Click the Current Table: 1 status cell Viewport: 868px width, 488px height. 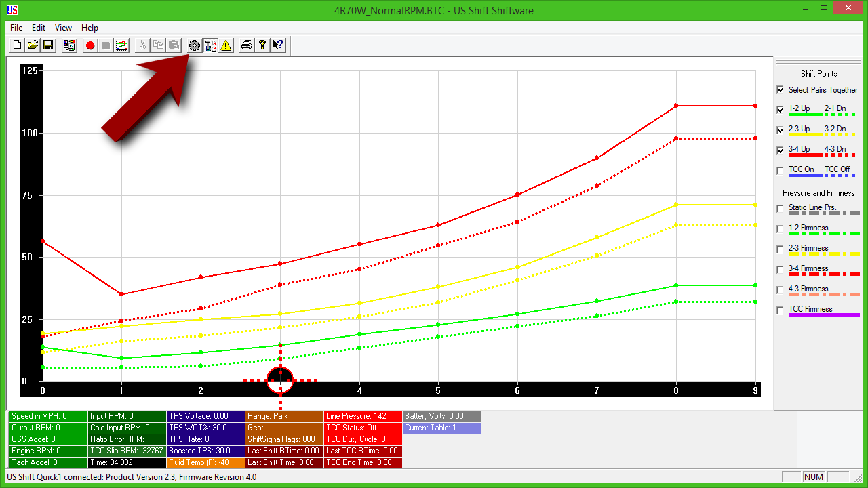tap(441, 428)
